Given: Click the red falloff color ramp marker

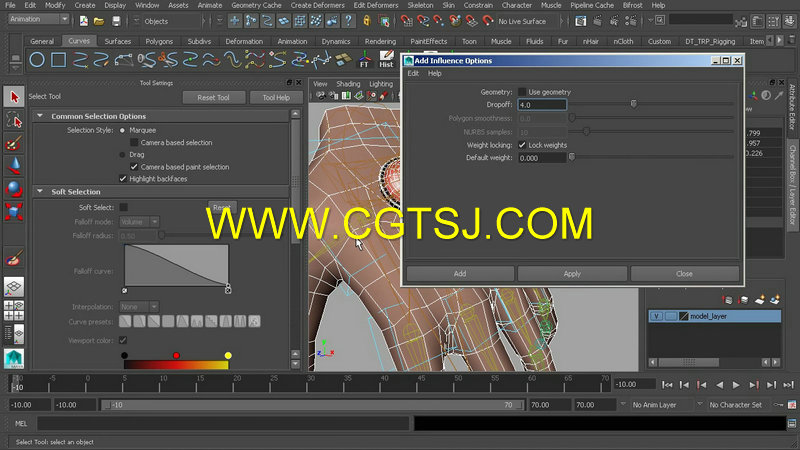Looking at the screenshot, I should [176, 356].
